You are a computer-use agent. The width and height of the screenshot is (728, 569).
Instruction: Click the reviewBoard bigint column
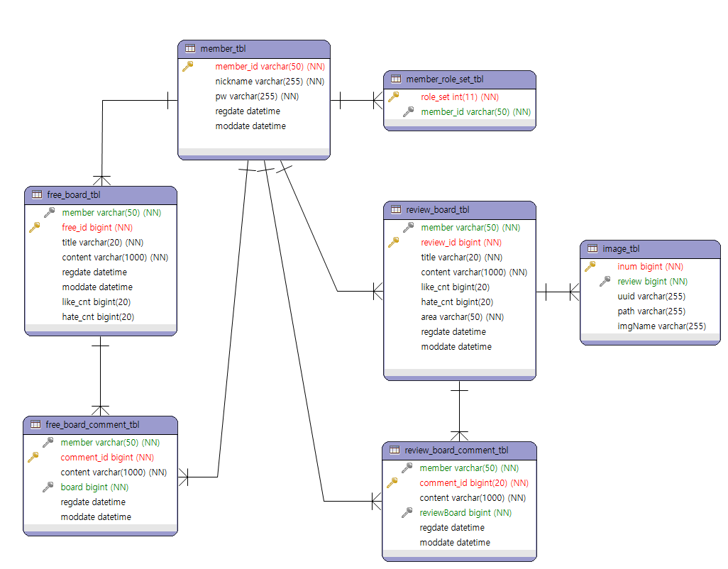[x=465, y=512]
